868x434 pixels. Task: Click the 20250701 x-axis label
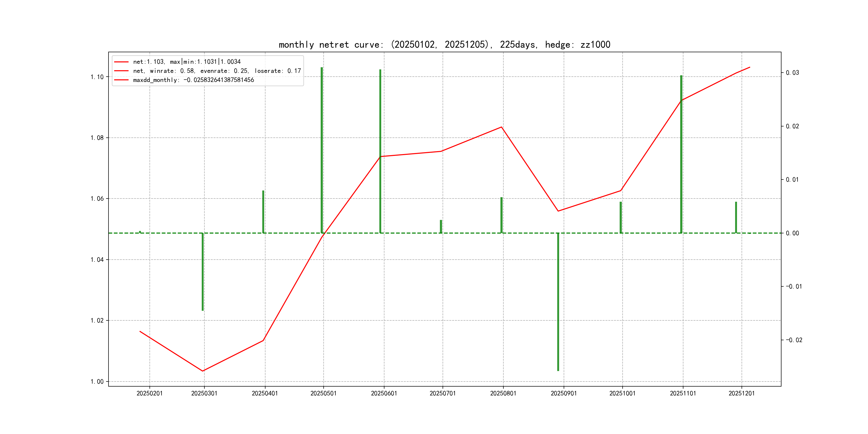coord(442,393)
